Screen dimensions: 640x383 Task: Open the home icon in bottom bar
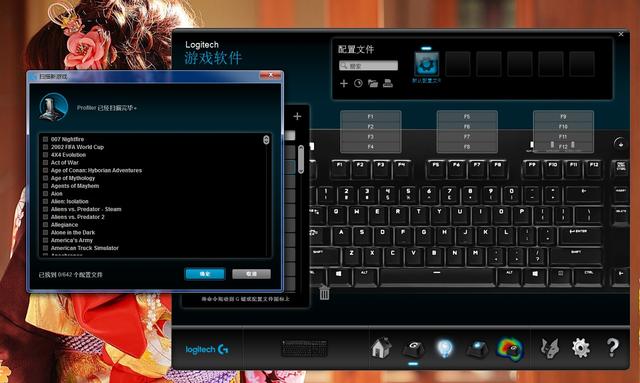coord(381,348)
